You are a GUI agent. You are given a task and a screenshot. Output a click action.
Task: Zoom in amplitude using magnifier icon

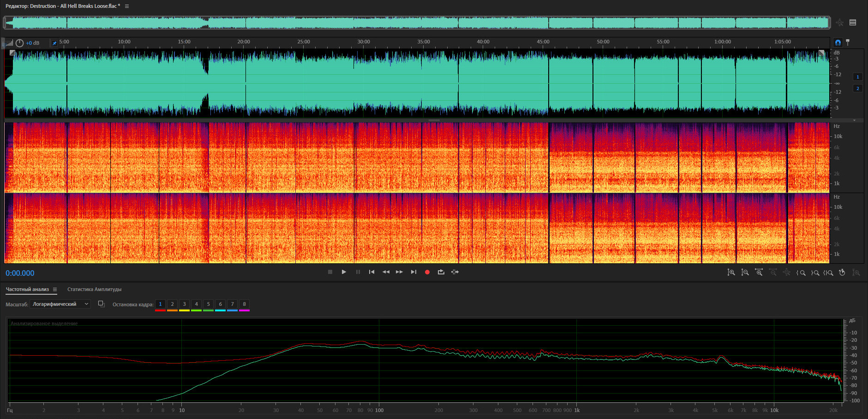pos(731,273)
